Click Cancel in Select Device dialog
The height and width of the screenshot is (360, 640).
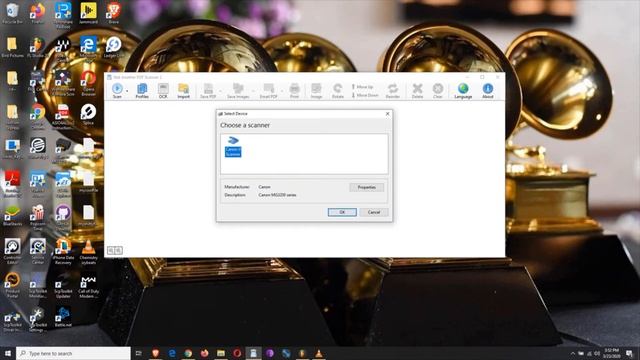(x=374, y=212)
